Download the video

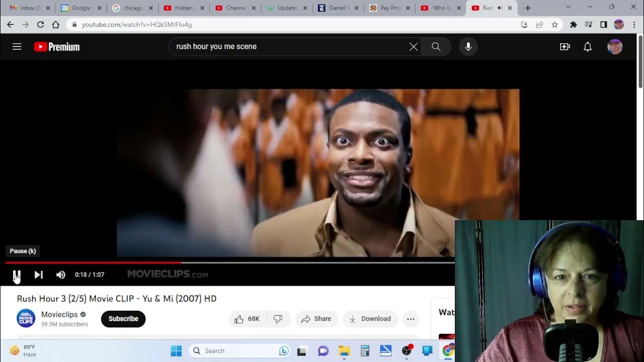tap(370, 319)
